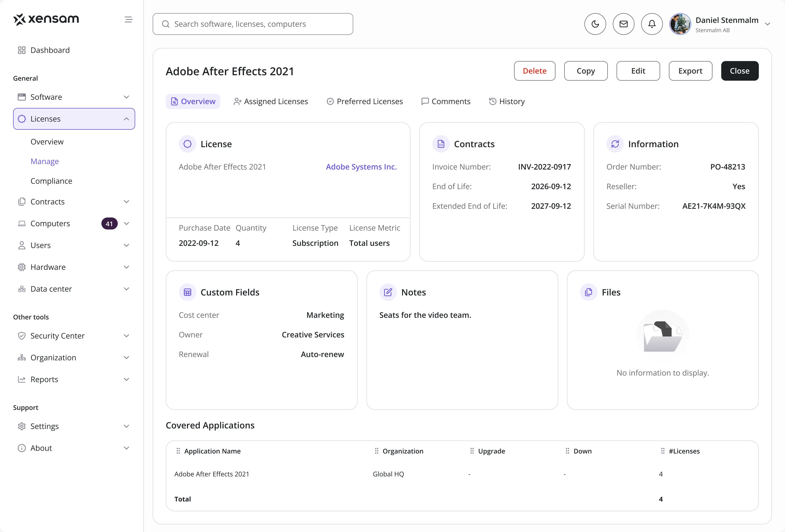Focus the search software, licenses field
This screenshot has height=532, width=785.
[x=253, y=24]
